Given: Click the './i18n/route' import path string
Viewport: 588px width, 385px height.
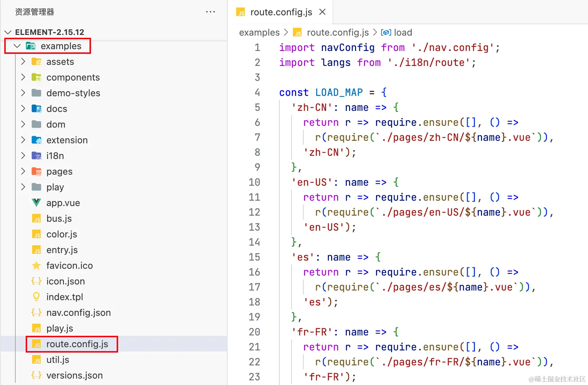Looking at the screenshot, I should tap(429, 62).
